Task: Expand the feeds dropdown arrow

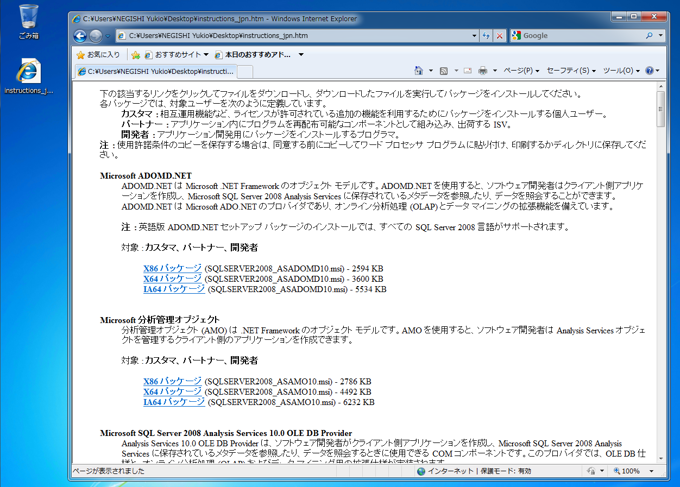Action: [x=456, y=70]
